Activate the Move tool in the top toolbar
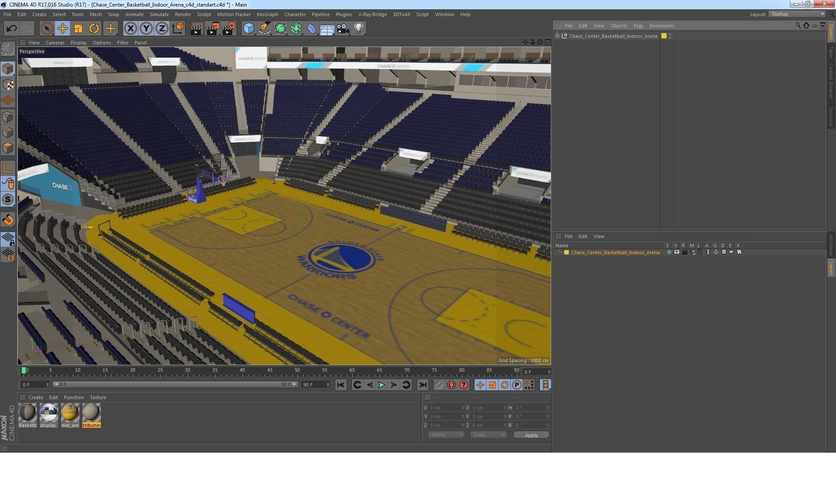This screenshot has height=504, width=836. click(62, 29)
